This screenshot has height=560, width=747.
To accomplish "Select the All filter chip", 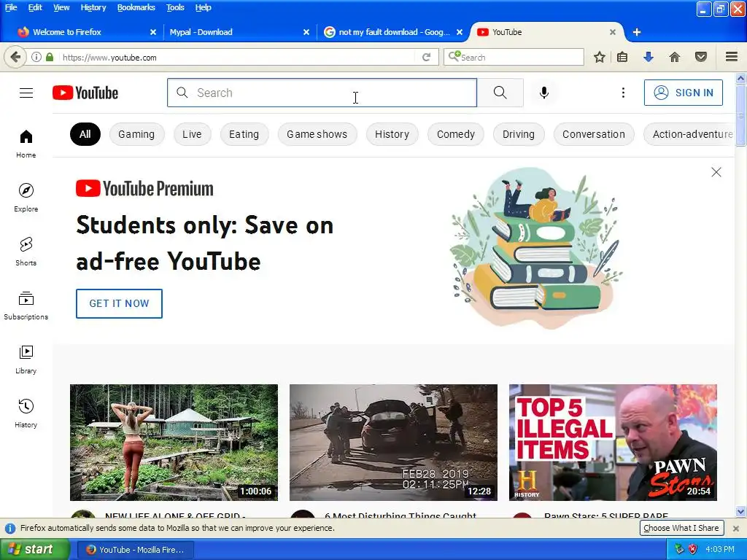I will (85, 134).
